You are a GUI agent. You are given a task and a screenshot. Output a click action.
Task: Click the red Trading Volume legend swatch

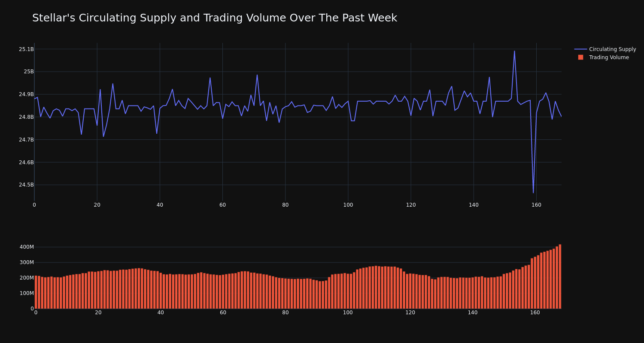tap(580, 57)
